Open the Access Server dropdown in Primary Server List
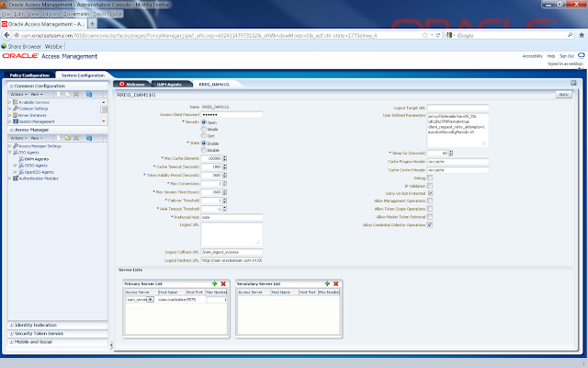Screen dimensions: 588x368 pos(150,300)
